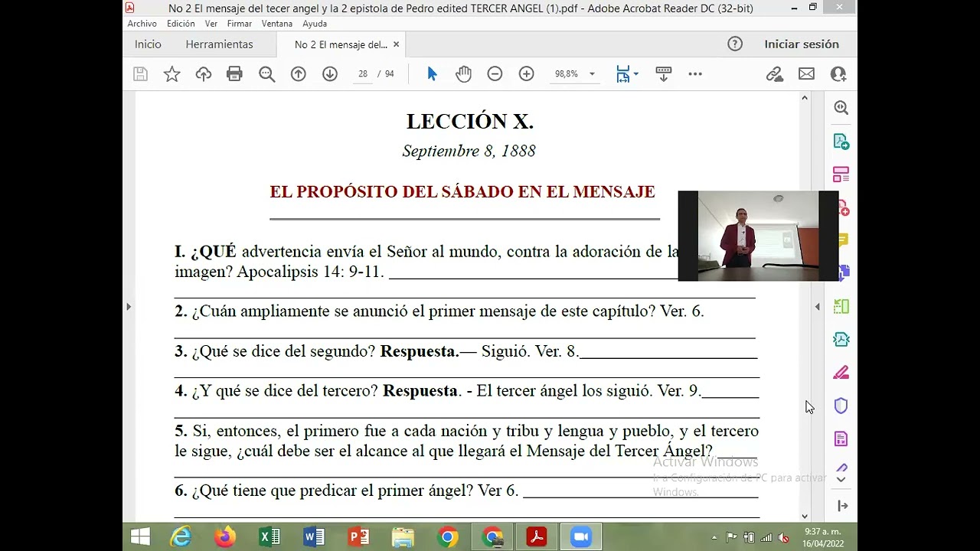Launch Firefox from the taskbar
The image size is (980, 551).
225,537
